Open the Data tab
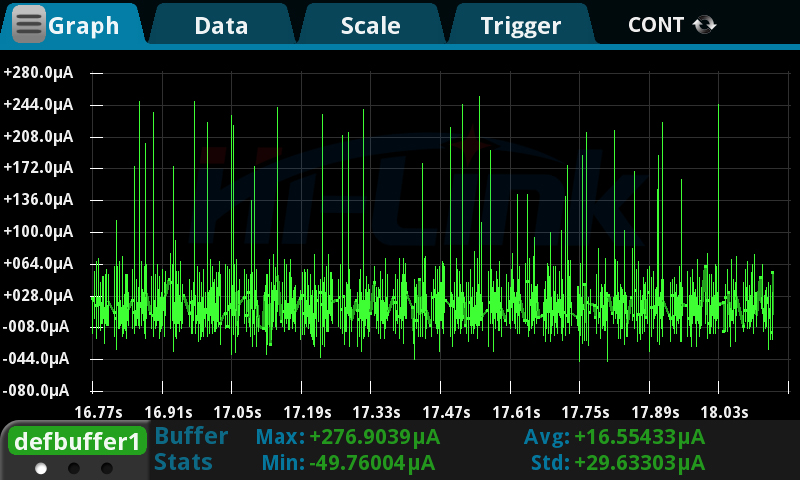Viewport: 800px width, 480px height. (x=221, y=26)
